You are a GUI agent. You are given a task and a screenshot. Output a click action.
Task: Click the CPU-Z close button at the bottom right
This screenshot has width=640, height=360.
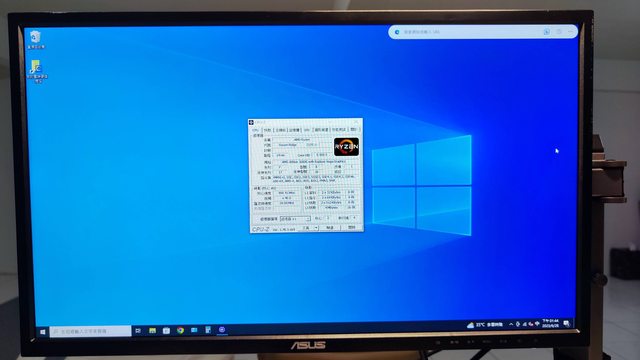[x=351, y=227]
